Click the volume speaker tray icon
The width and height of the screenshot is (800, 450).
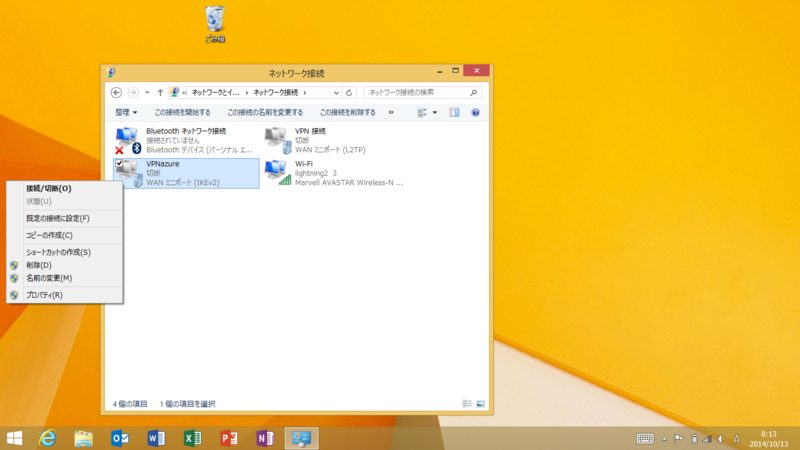(721, 439)
